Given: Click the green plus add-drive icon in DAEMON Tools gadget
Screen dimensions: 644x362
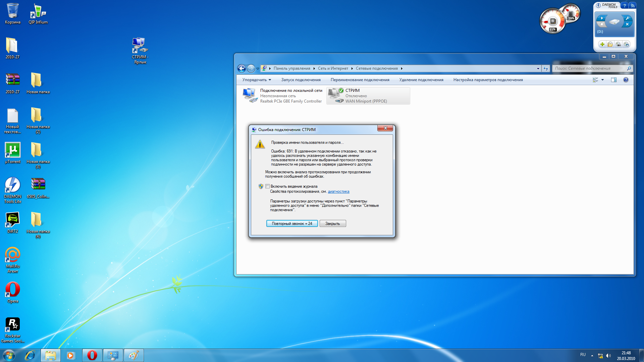Looking at the screenshot, I should pos(602,44).
